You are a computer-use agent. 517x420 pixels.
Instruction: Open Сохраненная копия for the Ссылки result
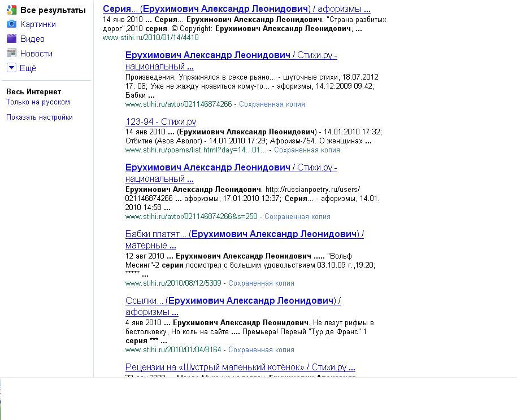click(261, 350)
